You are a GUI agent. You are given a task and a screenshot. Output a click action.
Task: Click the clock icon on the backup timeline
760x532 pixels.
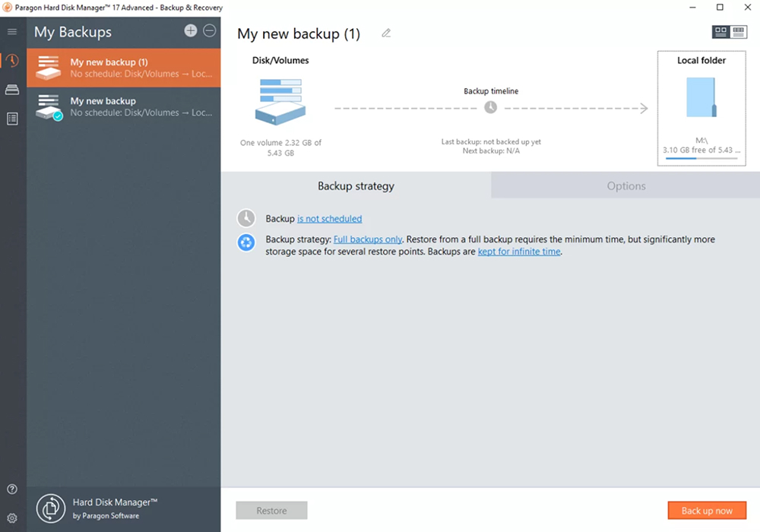[491, 108]
